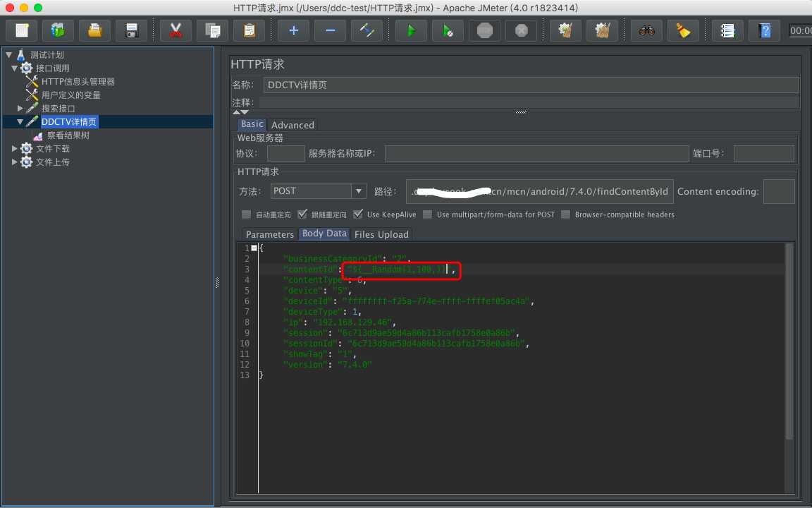Start the test with green play icon

(411, 30)
